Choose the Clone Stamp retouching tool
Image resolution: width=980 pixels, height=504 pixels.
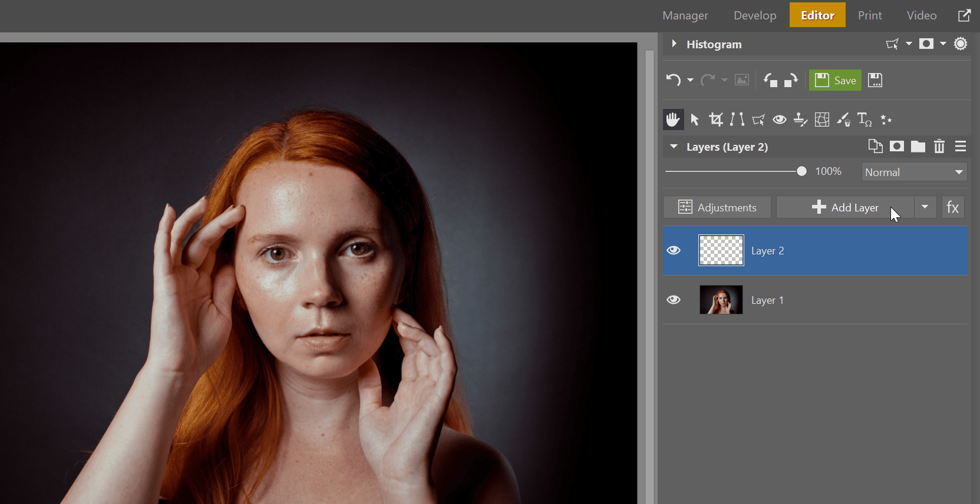click(800, 120)
